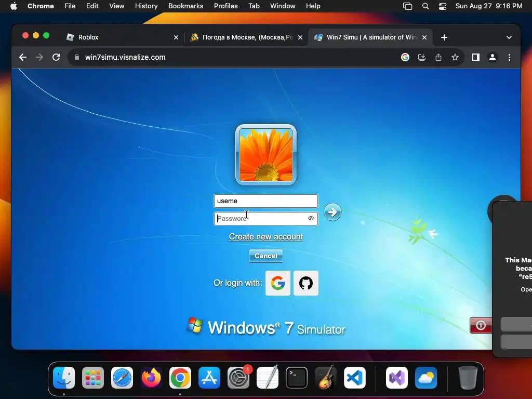Toggle Chrome side panel icon
Viewport: 532px width, 399px height.
pyautogui.click(x=476, y=57)
